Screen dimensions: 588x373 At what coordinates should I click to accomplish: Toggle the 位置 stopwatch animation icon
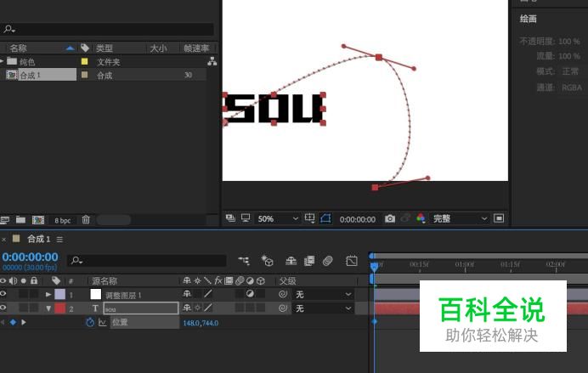point(90,322)
